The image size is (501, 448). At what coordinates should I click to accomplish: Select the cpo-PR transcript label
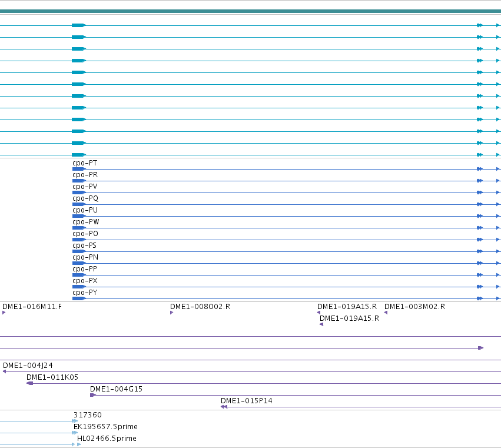pos(85,175)
